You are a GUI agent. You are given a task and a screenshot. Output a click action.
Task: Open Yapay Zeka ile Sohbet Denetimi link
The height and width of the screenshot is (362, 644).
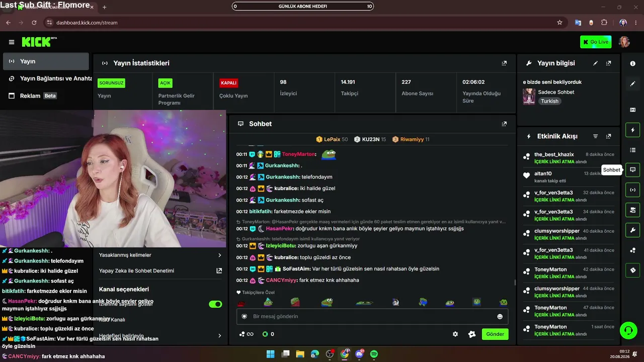click(160, 271)
